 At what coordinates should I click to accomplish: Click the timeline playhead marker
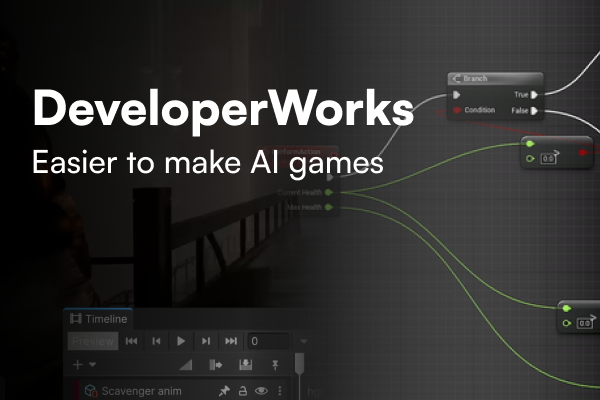tap(300, 364)
